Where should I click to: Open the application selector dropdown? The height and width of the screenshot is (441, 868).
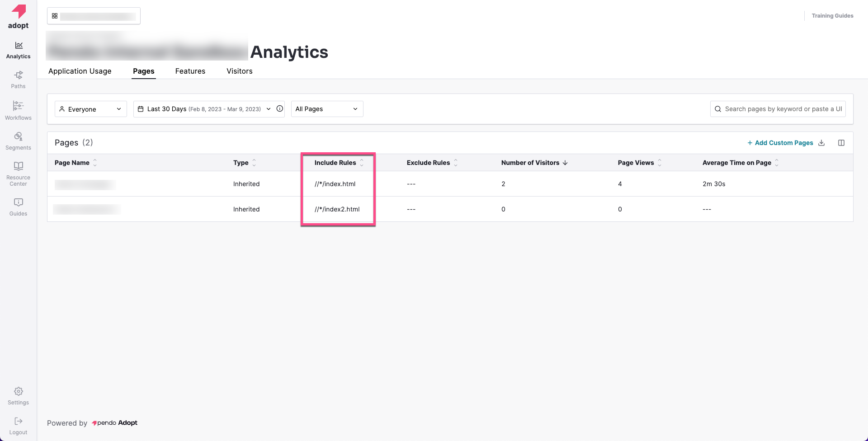(94, 16)
